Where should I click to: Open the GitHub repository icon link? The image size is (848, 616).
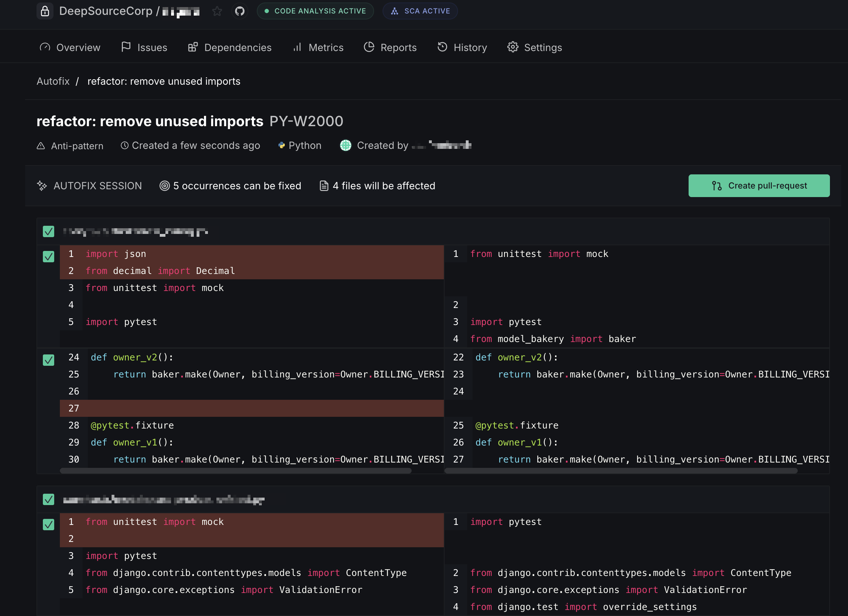point(240,11)
